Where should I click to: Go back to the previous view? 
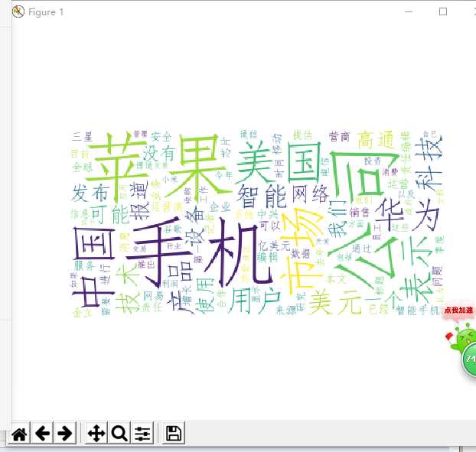tap(43, 434)
